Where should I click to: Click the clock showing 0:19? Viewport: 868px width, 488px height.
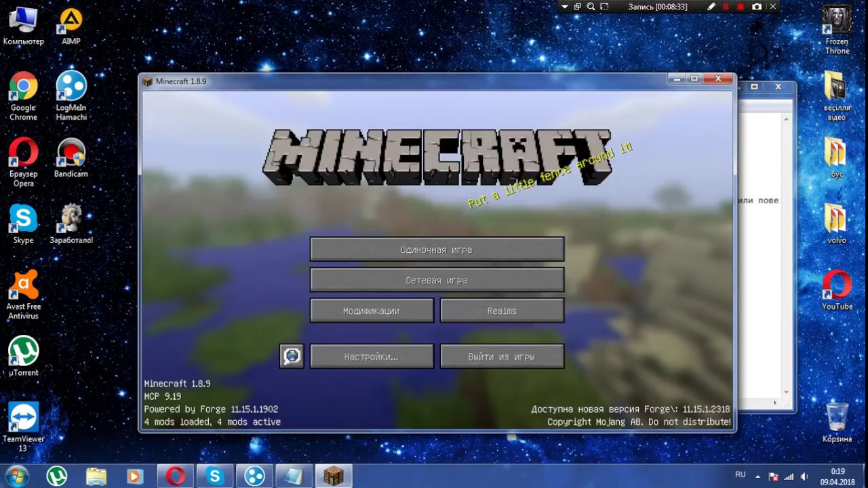pos(838,471)
